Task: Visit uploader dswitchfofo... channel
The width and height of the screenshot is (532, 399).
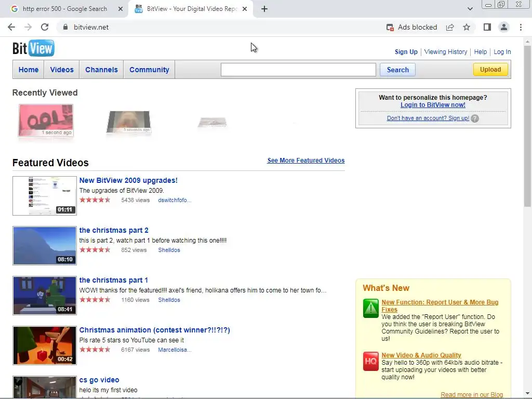Action: 175,200
